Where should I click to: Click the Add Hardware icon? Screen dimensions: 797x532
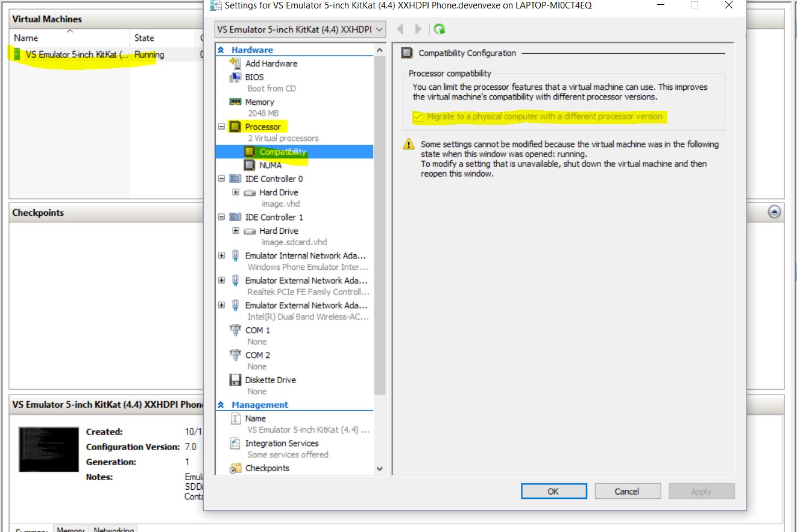235,63
